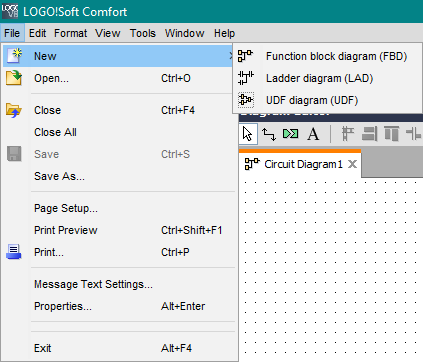Open Properties... from File menu
424x363 pixels.
[x=119, y=306]
